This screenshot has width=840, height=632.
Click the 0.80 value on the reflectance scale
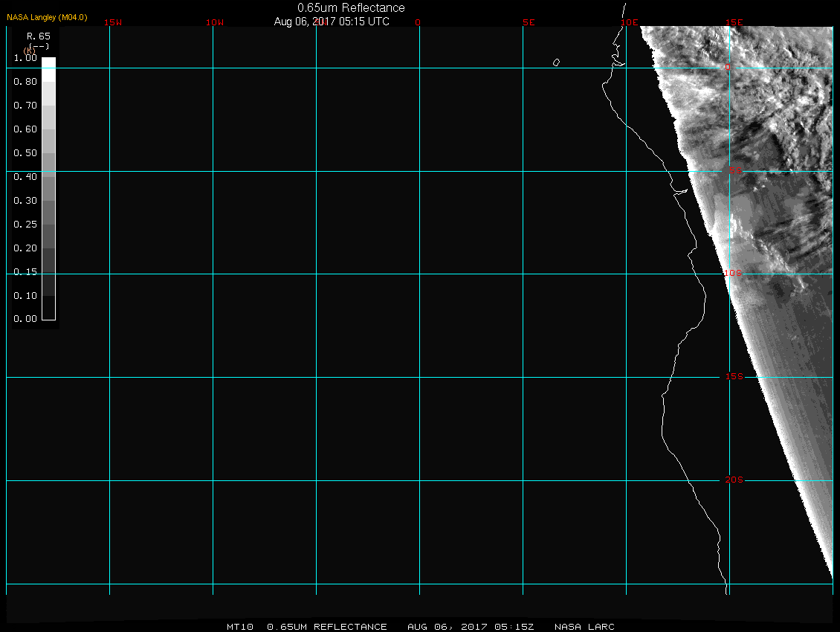click(25, 82)
